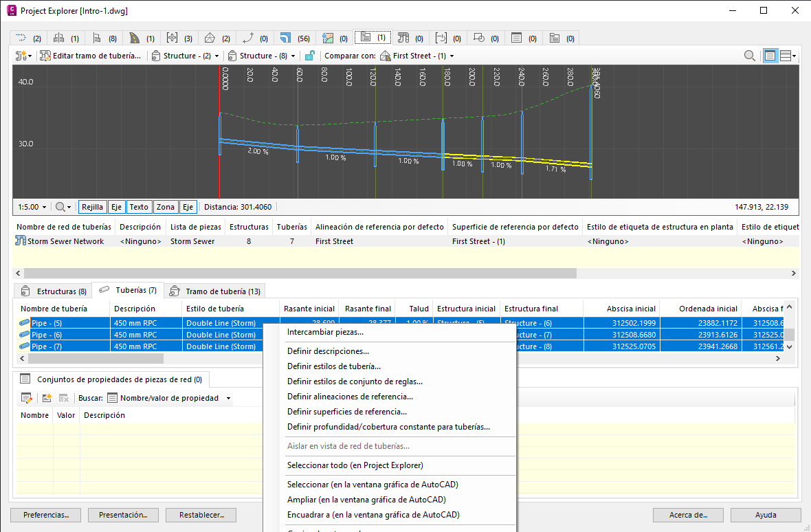Viewport: 811px width, 532px height.
Task: Toggle the first Eje button next to Rejilla
Action: click(x=116, y=207)
